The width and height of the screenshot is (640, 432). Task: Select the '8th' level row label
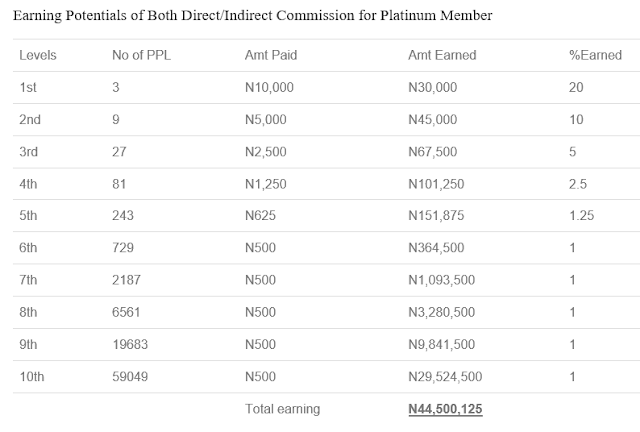point(29,313)
